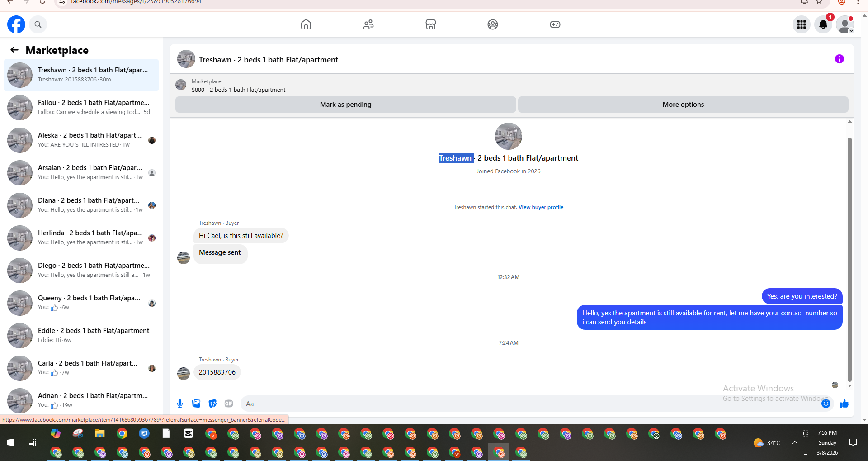Open the Friends icon

(368, 24)
